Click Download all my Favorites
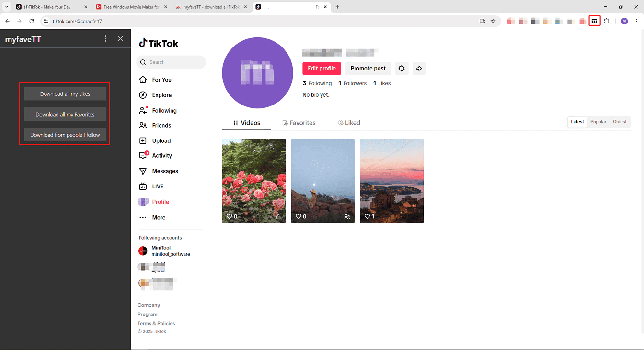 click(x=65, y=115)
